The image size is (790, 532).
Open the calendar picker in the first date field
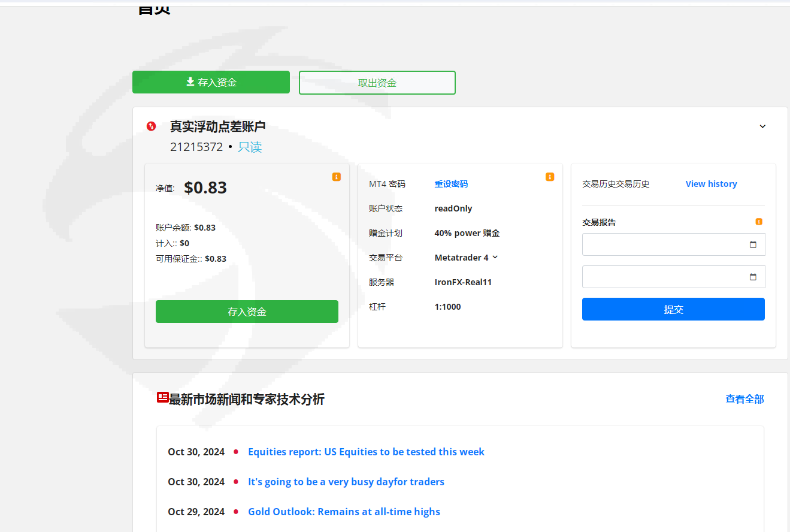[x=753, y=244]
